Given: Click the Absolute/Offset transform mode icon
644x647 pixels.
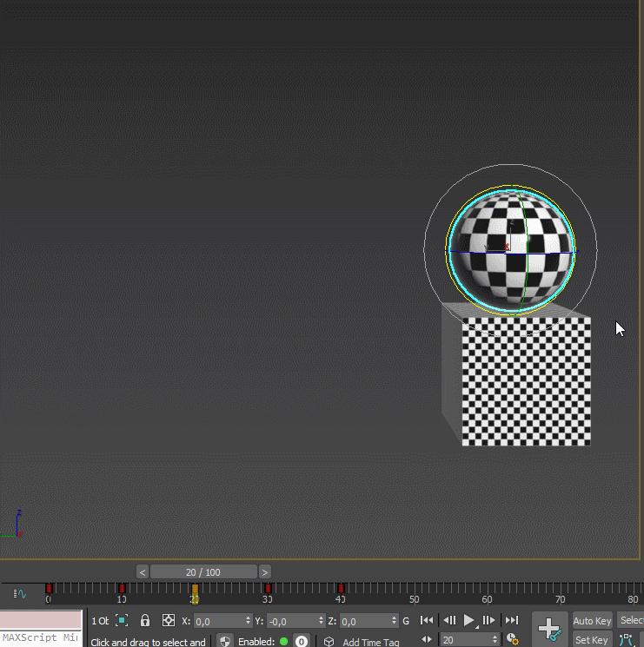Looking at the screenshot, I should (x=169, y=620).
